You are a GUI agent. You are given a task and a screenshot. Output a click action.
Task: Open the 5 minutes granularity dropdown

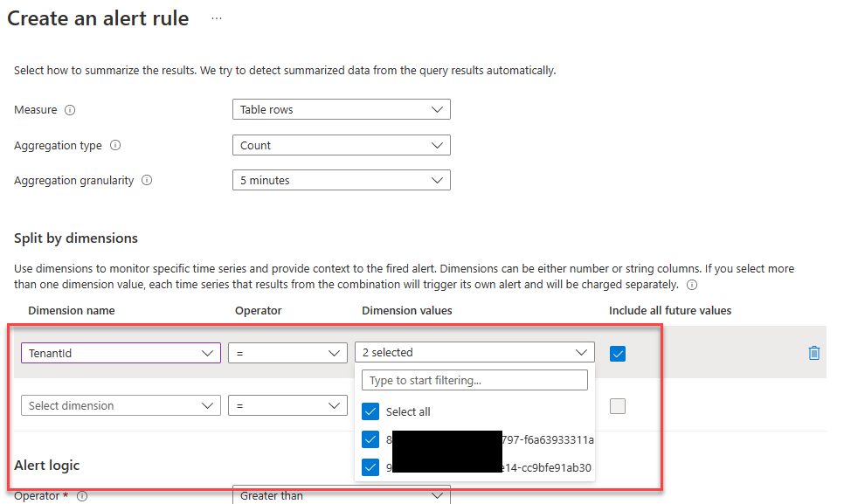(x=341, y=181)
